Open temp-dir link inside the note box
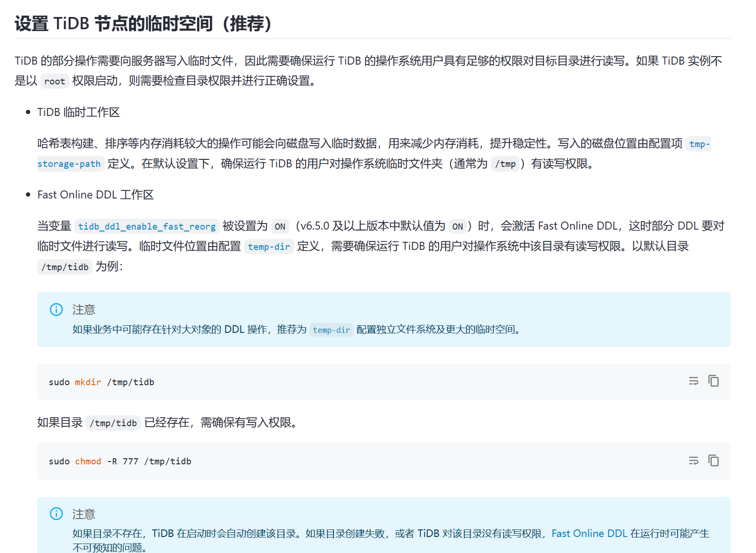This screenshot has height=553, width=756. pyautogui.click(x=332, y=330)
